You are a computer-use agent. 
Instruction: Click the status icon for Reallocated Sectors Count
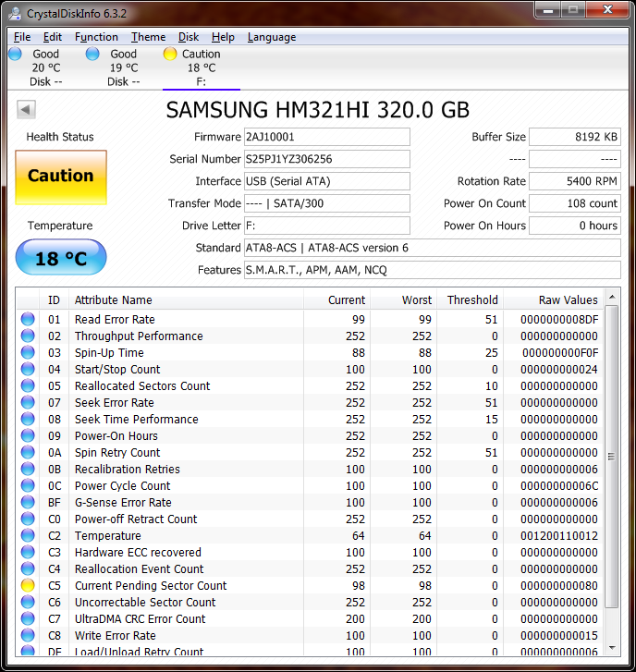coord(28,385)
